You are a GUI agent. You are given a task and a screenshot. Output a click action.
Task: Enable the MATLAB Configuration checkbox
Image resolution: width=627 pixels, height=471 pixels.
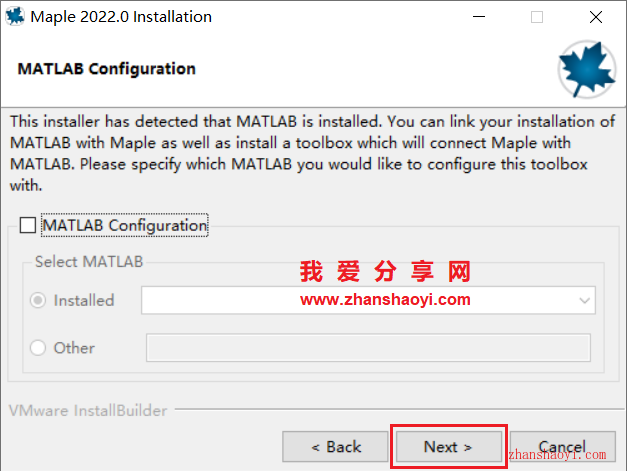(x=28, y=225)
